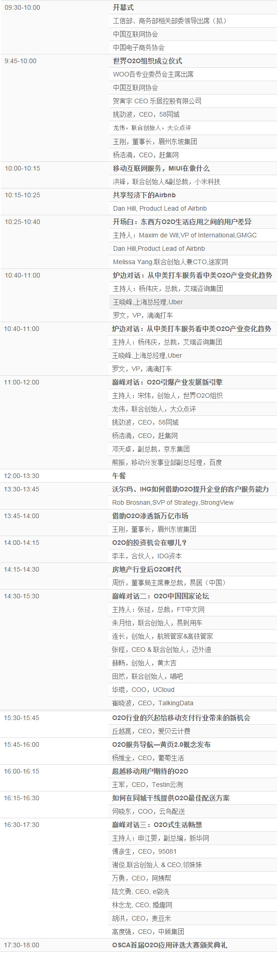Click the Melissa Yang 途家网 speaker row
This screenshot has width=277, height=980.
tap(170, 262)
